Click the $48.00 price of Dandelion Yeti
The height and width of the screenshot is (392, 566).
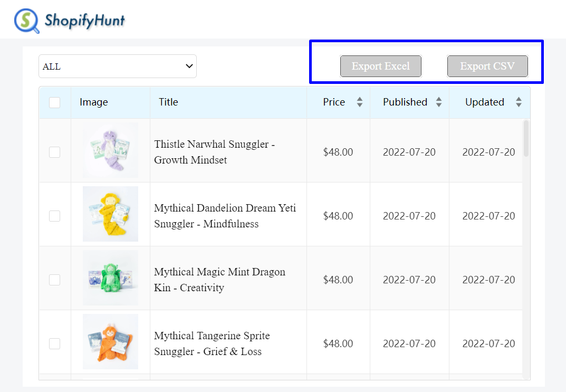click(x=338, y=216)
